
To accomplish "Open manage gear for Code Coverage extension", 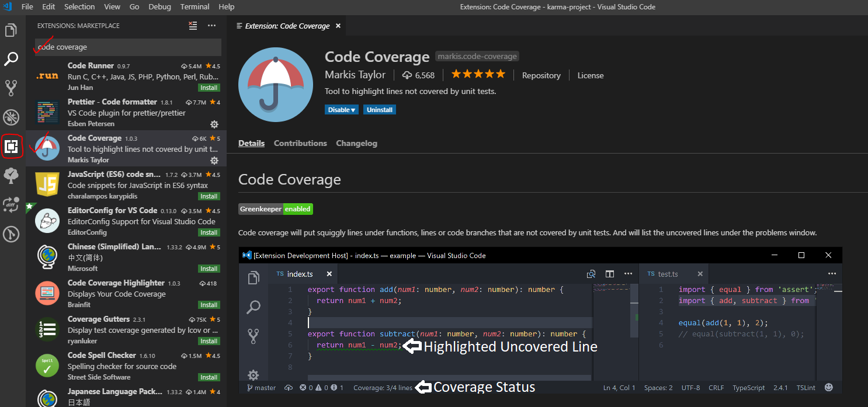I will (x=214, y=161).
